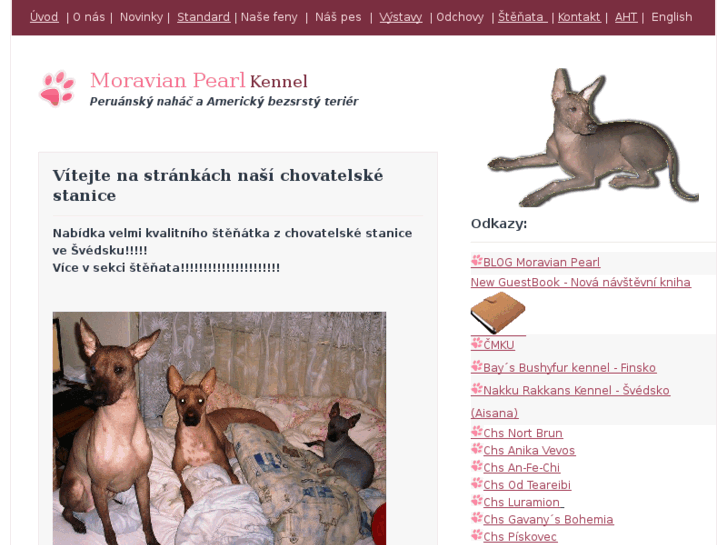
Task: Click paw icon next to ČMKU
Action: click(x=477, y=344)
